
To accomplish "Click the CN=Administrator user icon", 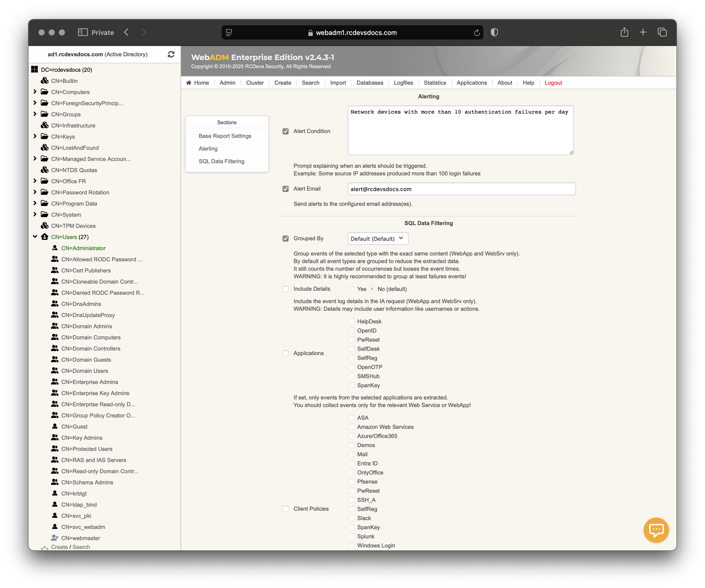I will [x=55, y=248].
